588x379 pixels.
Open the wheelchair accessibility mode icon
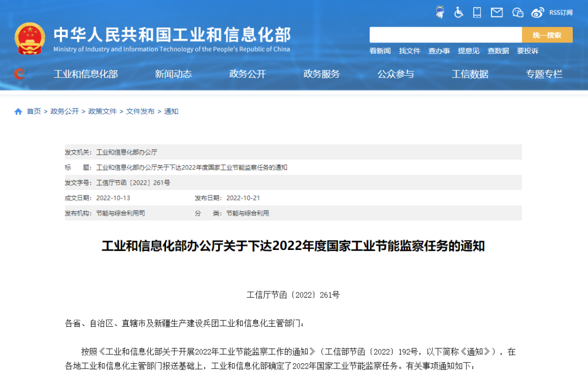(458, 12)
